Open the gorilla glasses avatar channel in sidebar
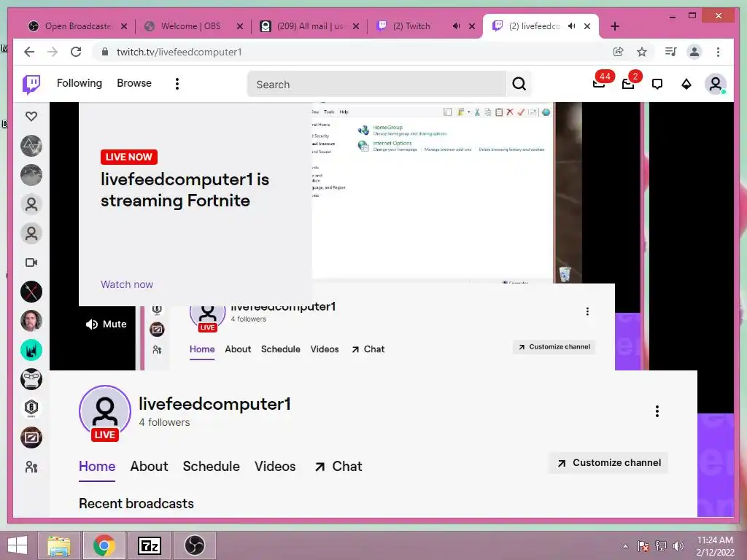 (31, 379)
